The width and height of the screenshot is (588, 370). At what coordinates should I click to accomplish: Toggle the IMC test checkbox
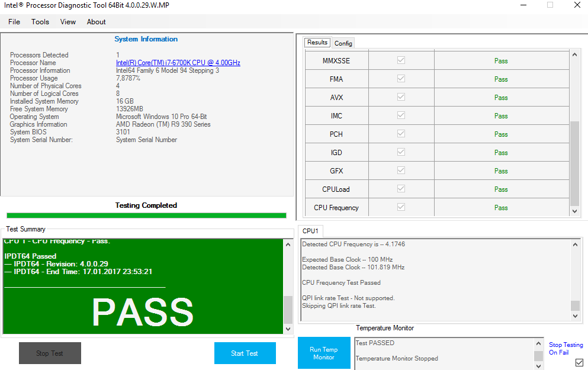tap(401, 115)
